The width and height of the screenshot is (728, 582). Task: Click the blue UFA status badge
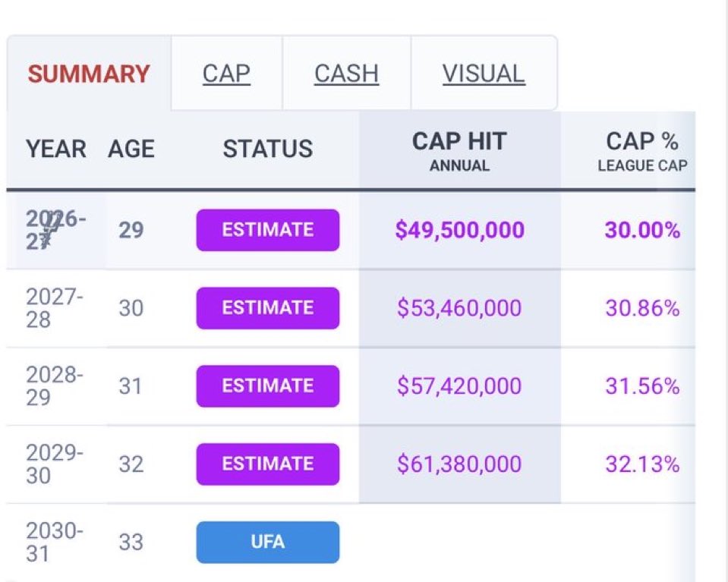click(x=268, y=542)
